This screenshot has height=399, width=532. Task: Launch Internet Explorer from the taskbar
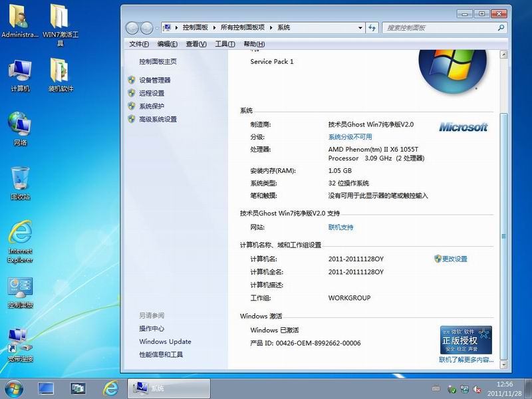coord(110,389)
